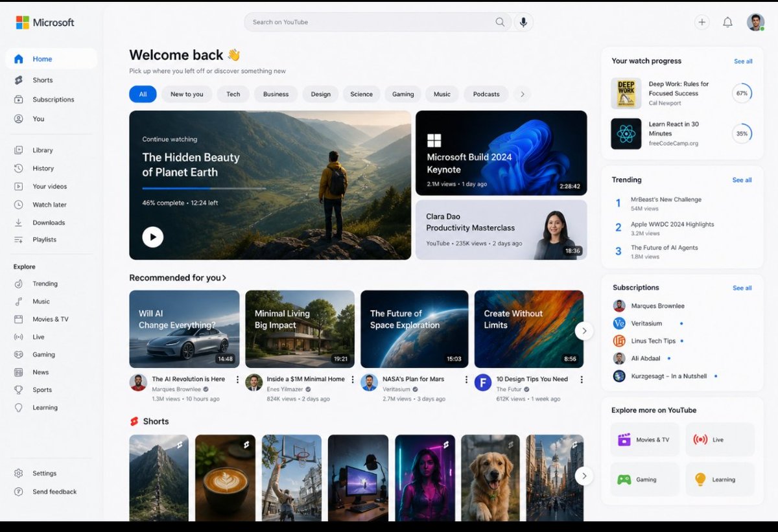Click the 35% Learn React progress ring
The height and width of the screenshot is (532, 778).
pyautogui.click(x=742, y=133)
